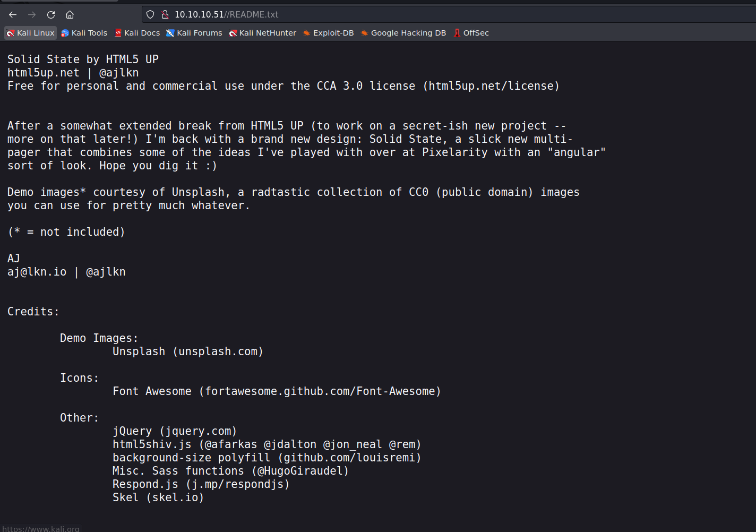Click the email line "aj@lkn.io | @ajlkn"
The image size is (756, 532).
pos(66,272)
